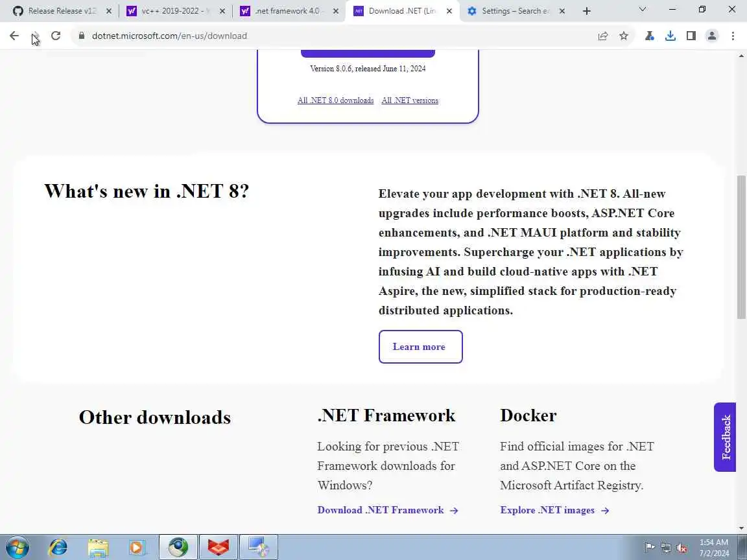Image resolution: width=747 pixels, height=560 pixels.
Task: Click the muted volume tray icon
Action: click(682, 548)
